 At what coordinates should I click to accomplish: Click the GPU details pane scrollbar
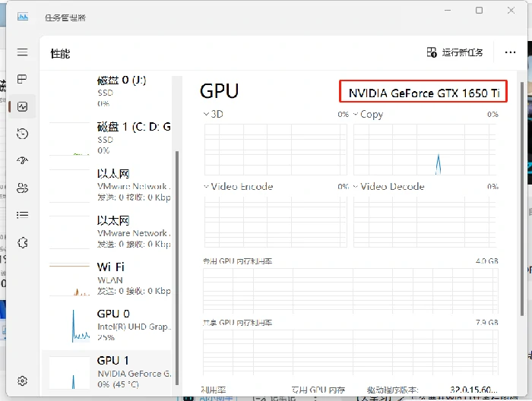tap(522, 199)
